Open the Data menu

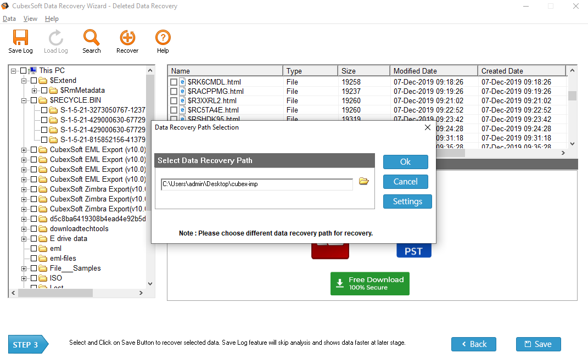[x=9, y=18]
